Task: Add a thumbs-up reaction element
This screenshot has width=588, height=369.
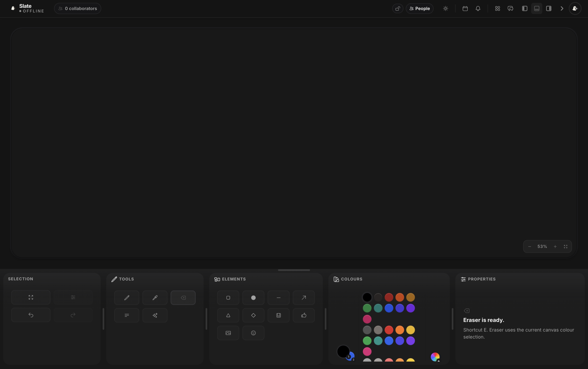Action: coord(303,315)
